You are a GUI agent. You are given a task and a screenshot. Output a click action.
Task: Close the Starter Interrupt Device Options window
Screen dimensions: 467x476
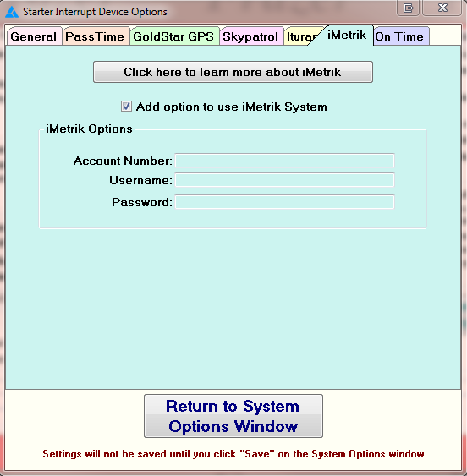[442, 8]
